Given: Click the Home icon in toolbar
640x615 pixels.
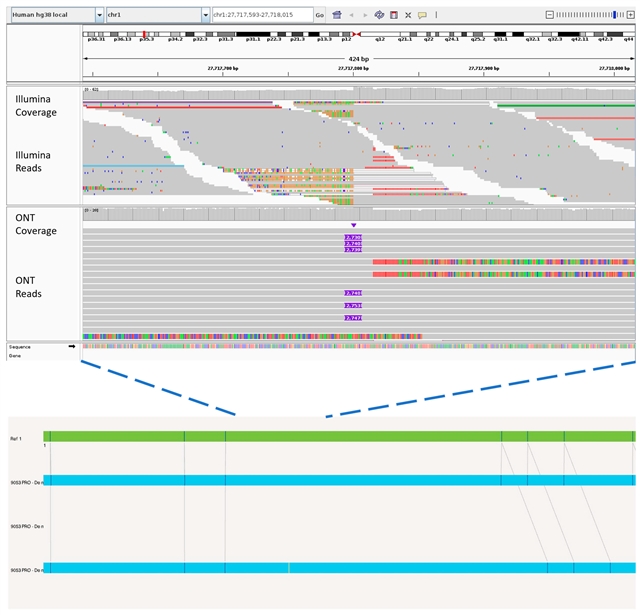Looking at the screenshot, I should [337, 16].
